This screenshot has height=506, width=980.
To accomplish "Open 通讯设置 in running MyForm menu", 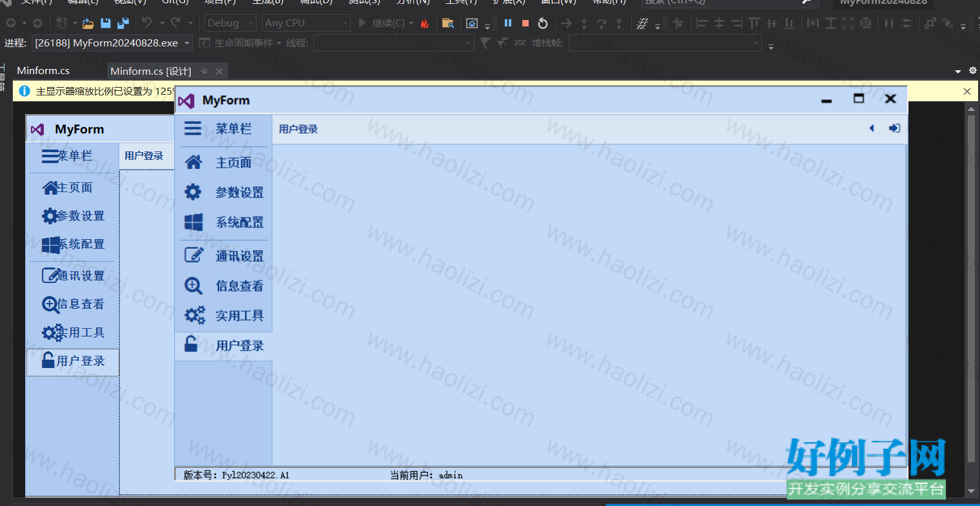I will point(224,256).
